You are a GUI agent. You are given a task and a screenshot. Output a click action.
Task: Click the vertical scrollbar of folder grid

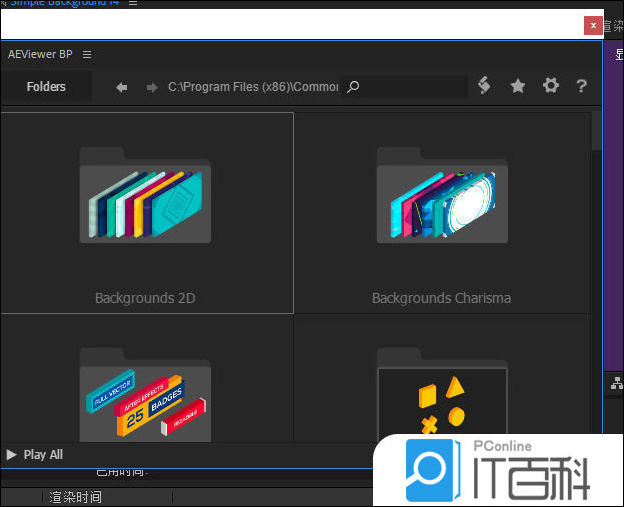tap(597, 130)
